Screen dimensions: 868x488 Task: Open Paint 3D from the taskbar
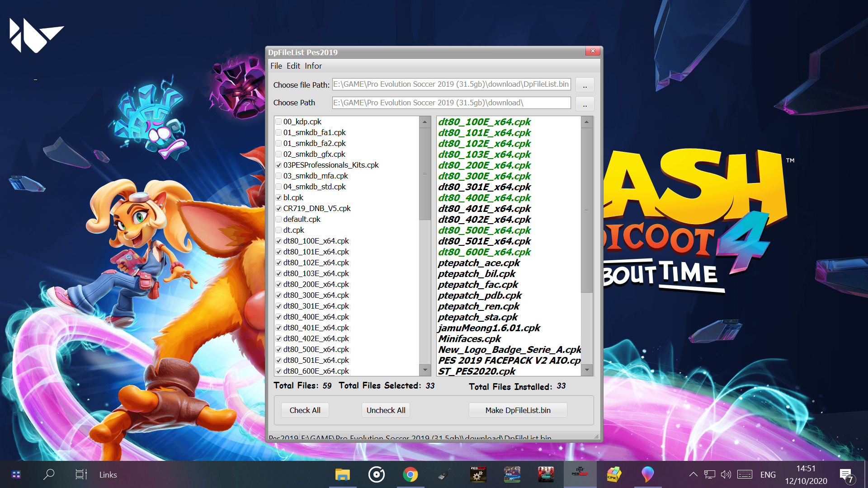click(647, 474)
